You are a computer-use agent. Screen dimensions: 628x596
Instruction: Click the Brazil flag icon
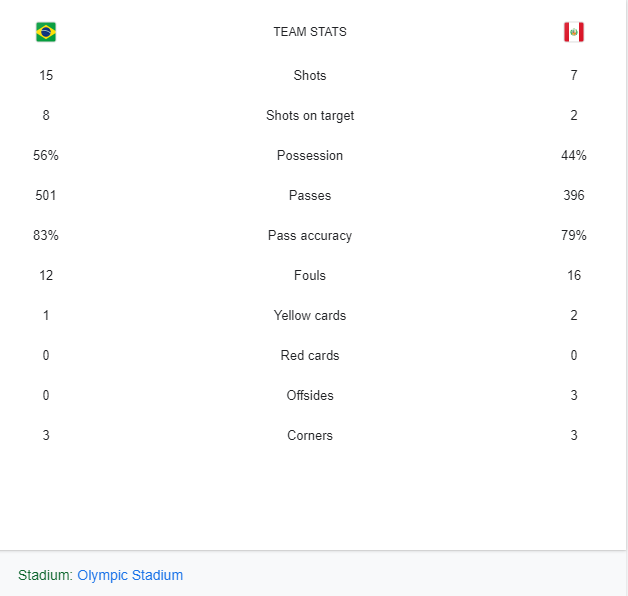pos(46,32)
